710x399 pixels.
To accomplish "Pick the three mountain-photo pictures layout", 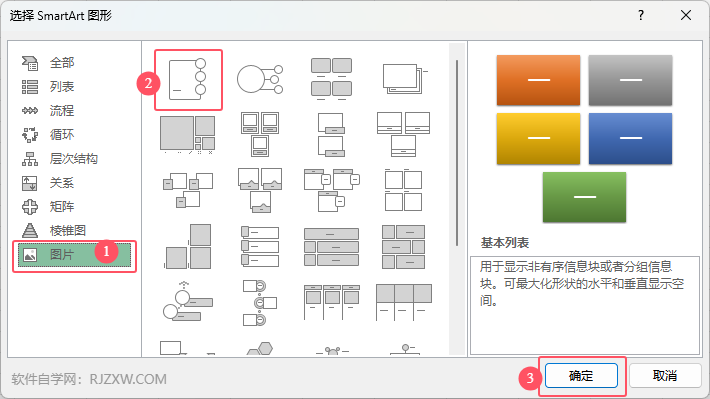I will click(x=260, y=190).
